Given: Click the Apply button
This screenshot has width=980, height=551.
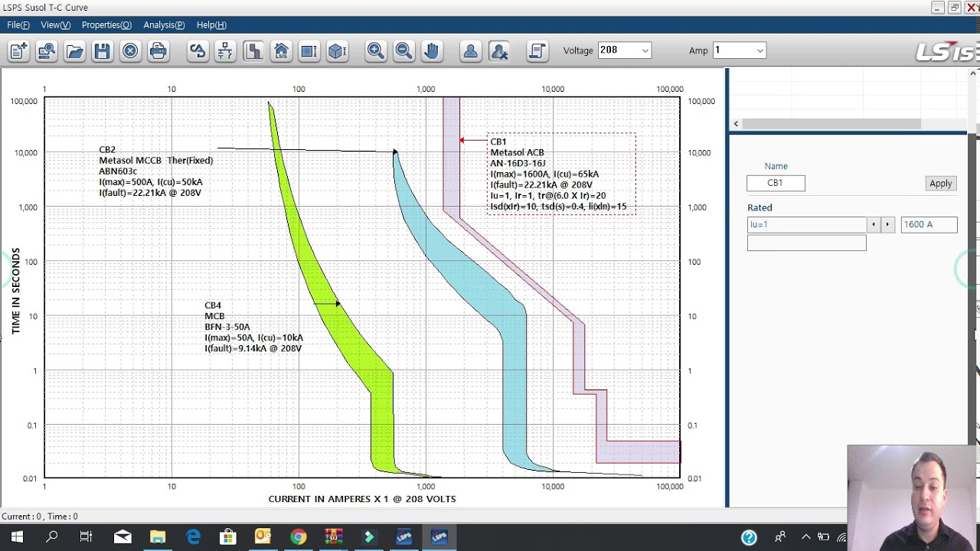Looking at the screenshot, I should [x=940, y=184].
